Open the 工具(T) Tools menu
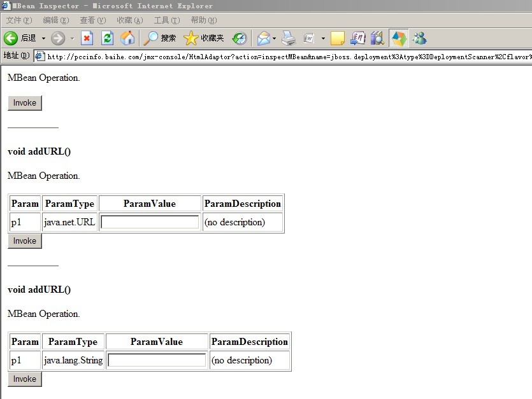532x399 pixels. coord(167,20)
